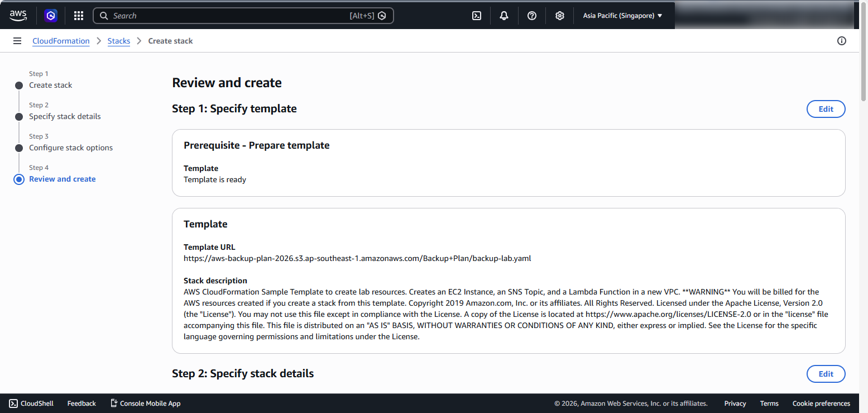
Task: Open the services grid menu
Action: click(x=79, y=16)
